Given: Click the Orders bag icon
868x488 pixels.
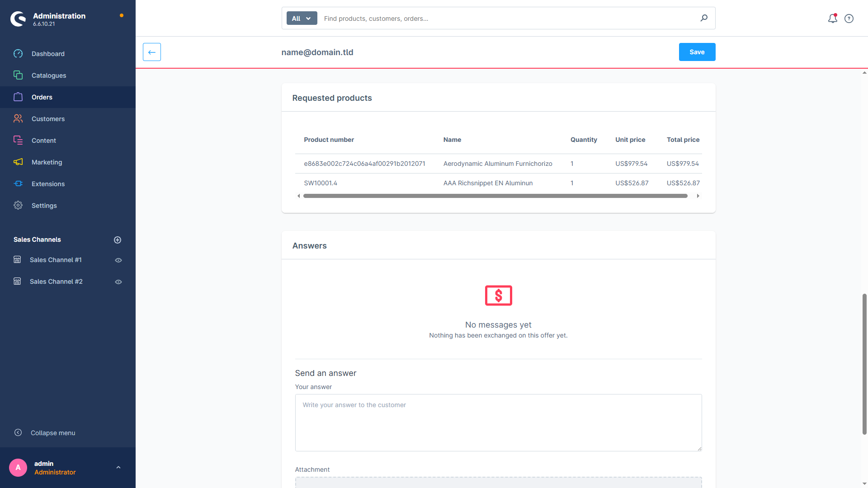Looking at the screenshot, I should pos(18,97).
